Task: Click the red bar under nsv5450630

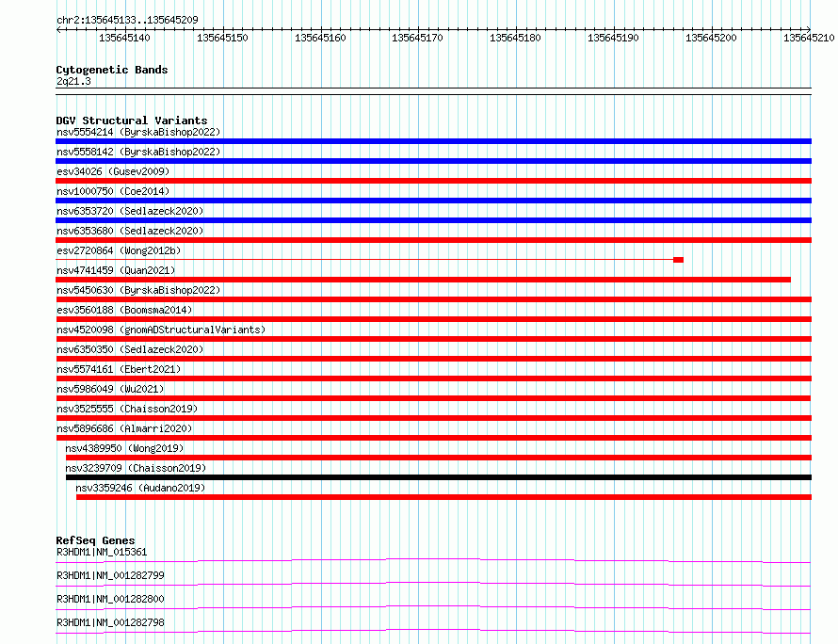Action: [x=433, y=299]
